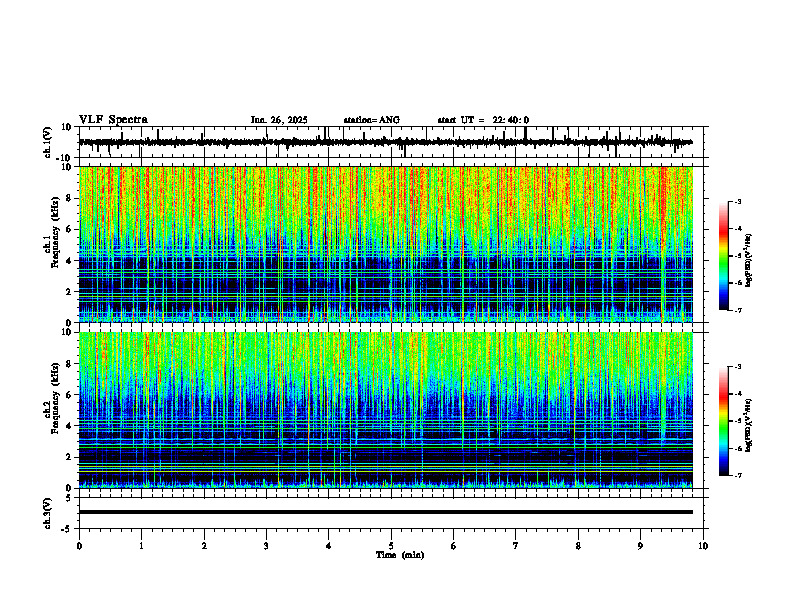The height and width of the screenshot is (612, 792).
Task: Click time-axis tick label "5" near Time (min)
Action: pyautogui.click(x=391, y=546)
